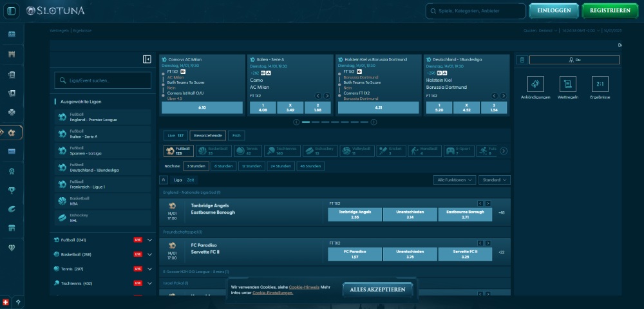Image resolution: width=644 pixels, height=309 pixels.
Task: Open the Standard view dropdown
Action: point(495,180)
